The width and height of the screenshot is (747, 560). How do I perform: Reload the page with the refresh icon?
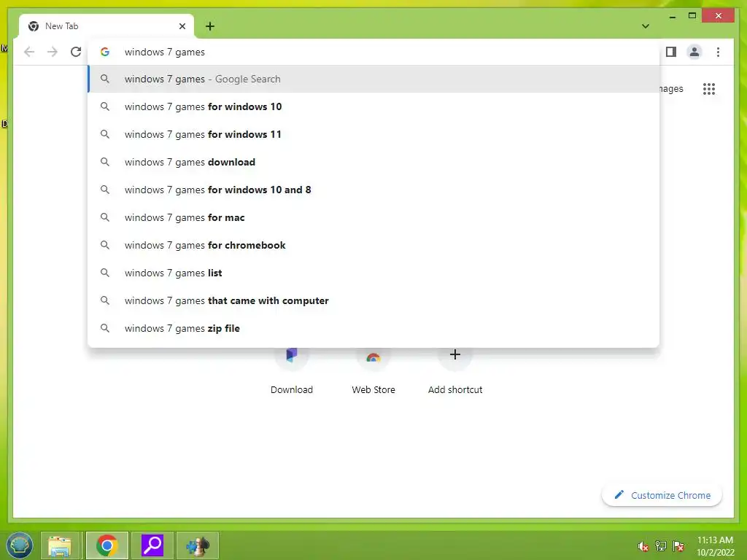click(76, 52)
